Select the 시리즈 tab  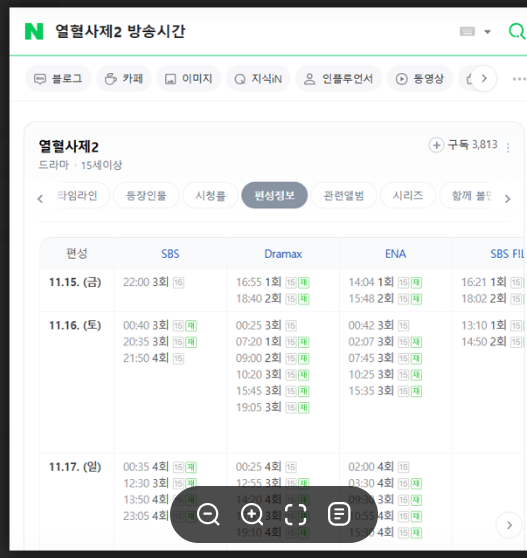tap(408, 195)
